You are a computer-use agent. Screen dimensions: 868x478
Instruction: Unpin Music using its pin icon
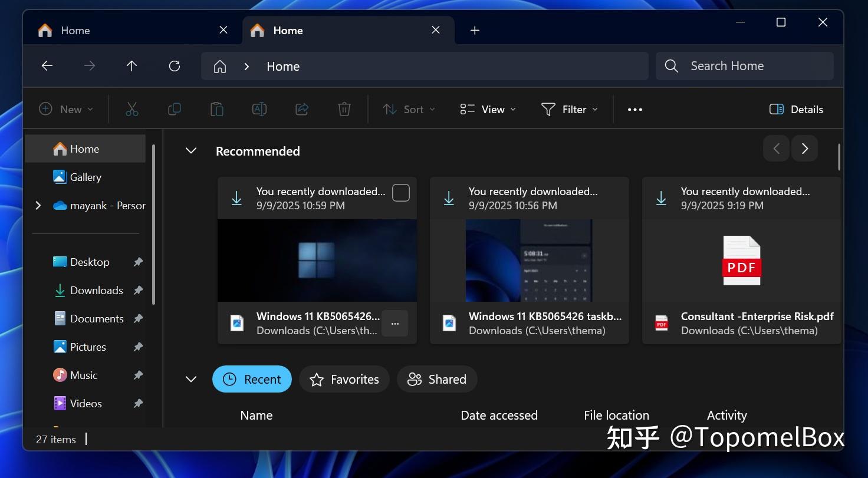[x=138, y=375]
